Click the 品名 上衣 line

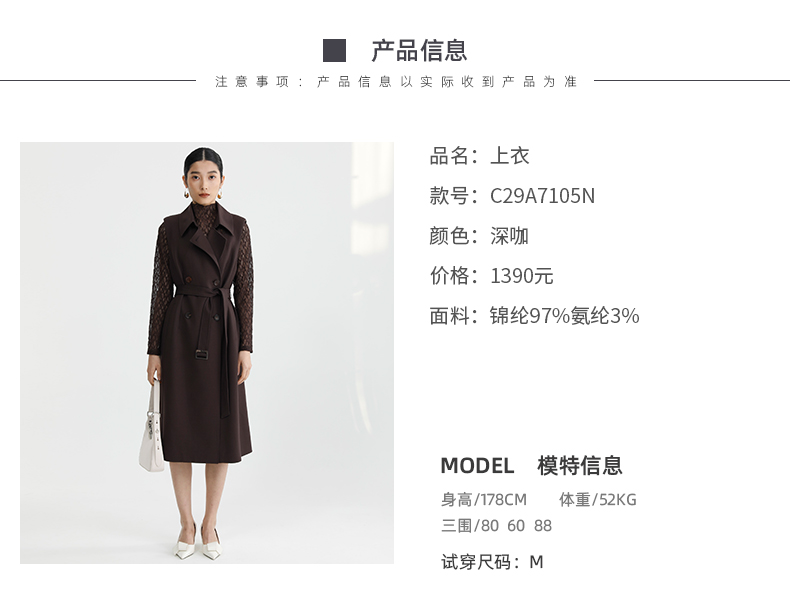tap(479, 156)
